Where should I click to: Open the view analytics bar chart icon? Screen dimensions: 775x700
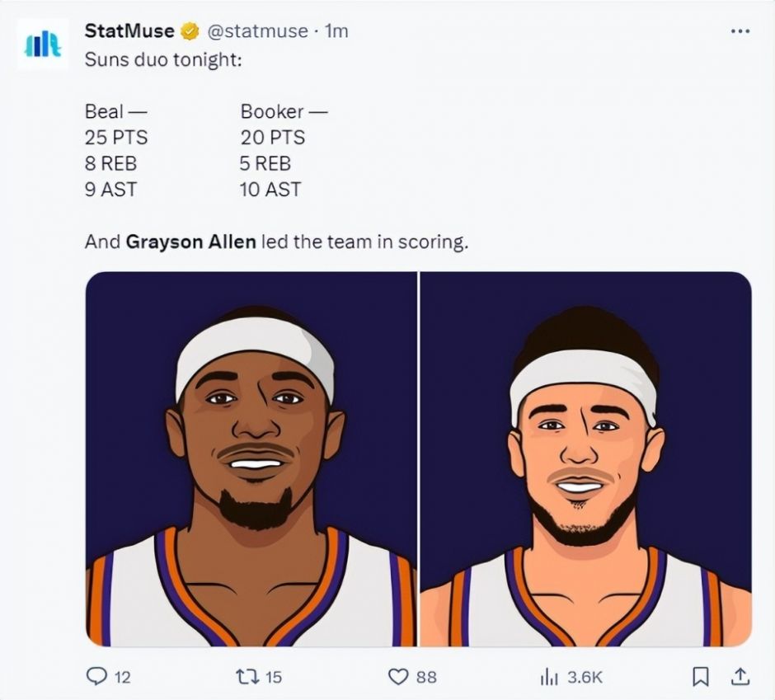[550, 677]
